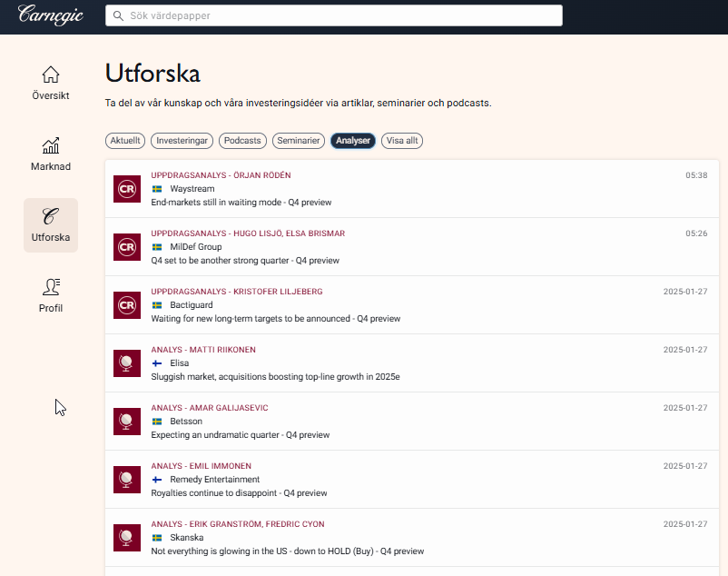This screenshot has width=728, height=576.
Task: Select the Visa allt filter chip
Action: 402,141
